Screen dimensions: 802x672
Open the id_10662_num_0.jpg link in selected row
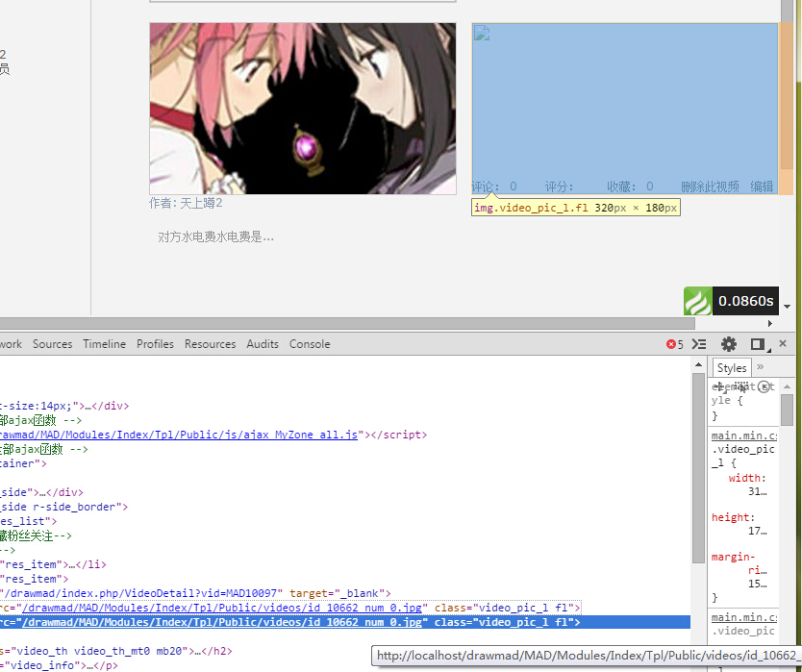222,622
